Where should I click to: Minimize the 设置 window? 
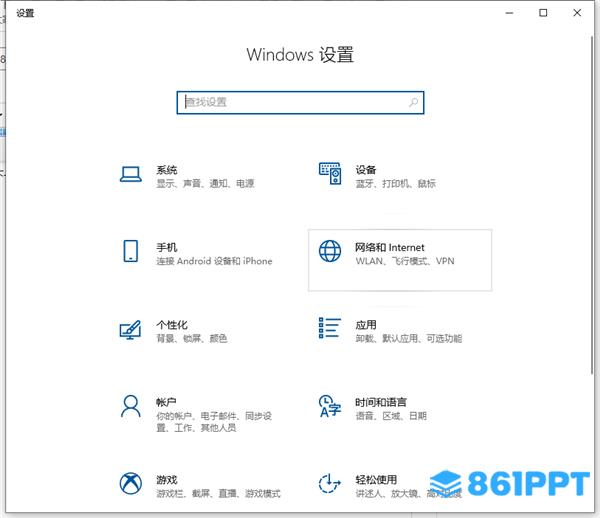coord(509,13)
